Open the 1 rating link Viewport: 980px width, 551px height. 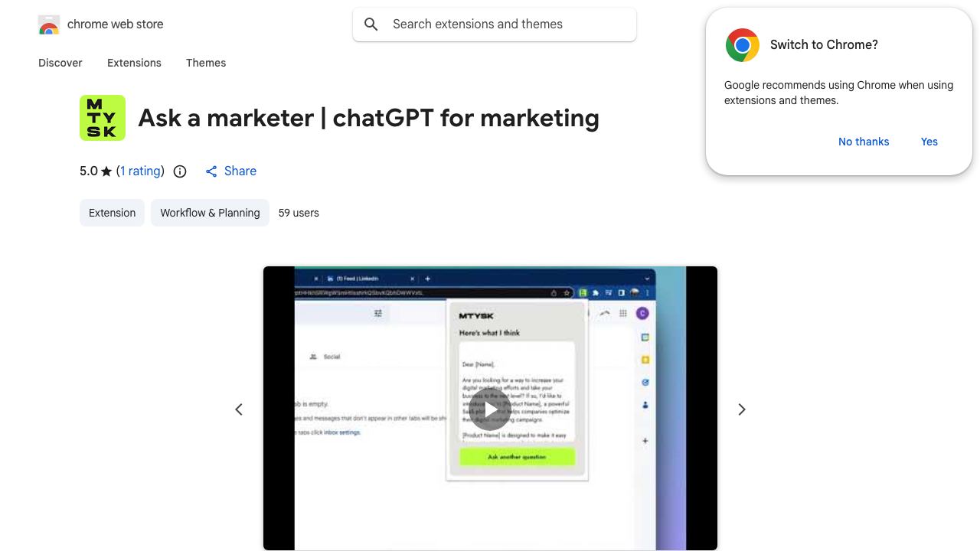(x=141, y=171)
